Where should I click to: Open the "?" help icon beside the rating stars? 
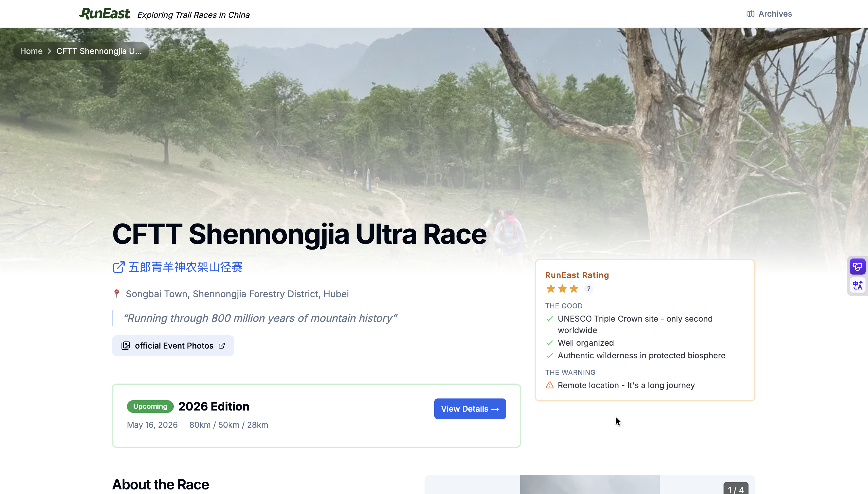point(589,289)
